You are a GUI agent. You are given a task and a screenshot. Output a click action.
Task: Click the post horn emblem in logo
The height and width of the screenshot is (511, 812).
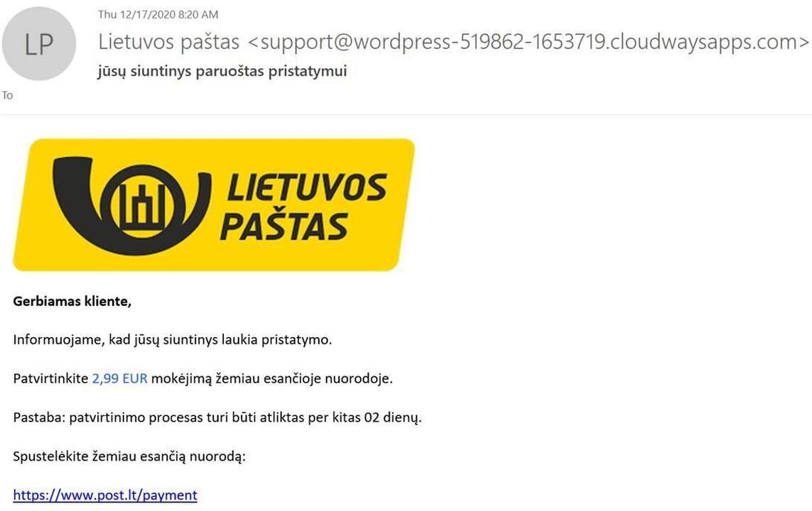point(132,205)
